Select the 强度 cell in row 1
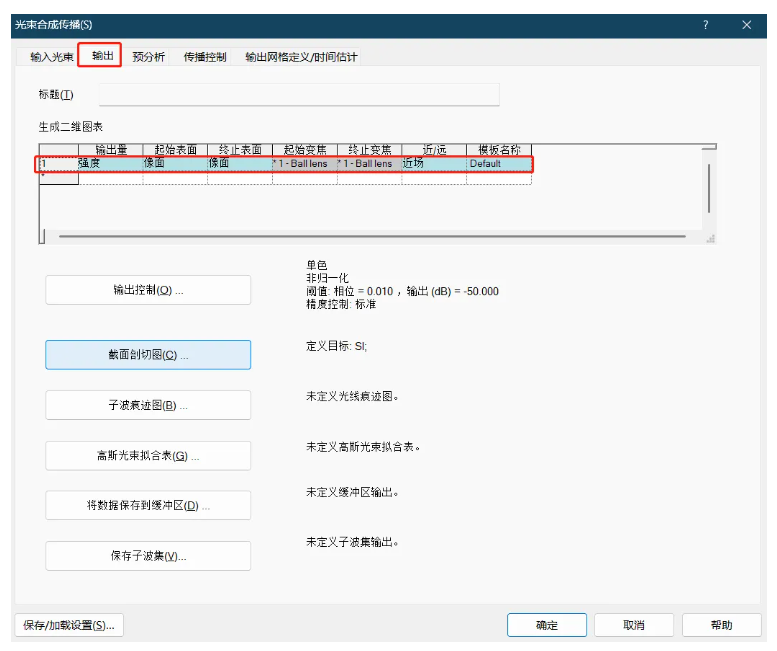777x651 pixels. [109, 163]
